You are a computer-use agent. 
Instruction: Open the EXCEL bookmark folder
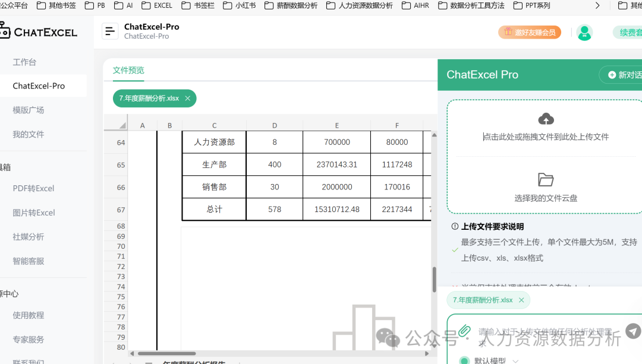[157, 5]
